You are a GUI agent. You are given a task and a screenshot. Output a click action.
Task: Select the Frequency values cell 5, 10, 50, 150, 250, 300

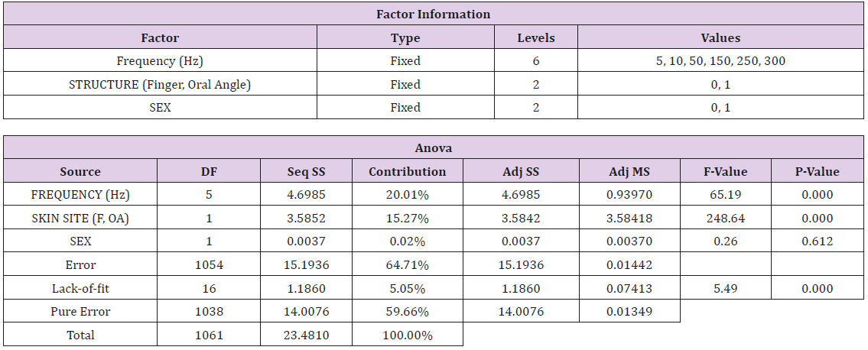(720, 61)
